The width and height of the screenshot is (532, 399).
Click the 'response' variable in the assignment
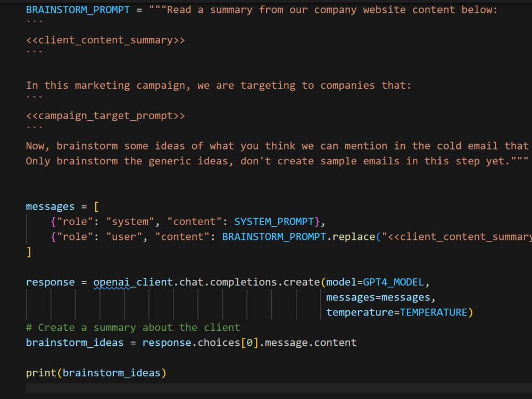[x=50, y=282]
